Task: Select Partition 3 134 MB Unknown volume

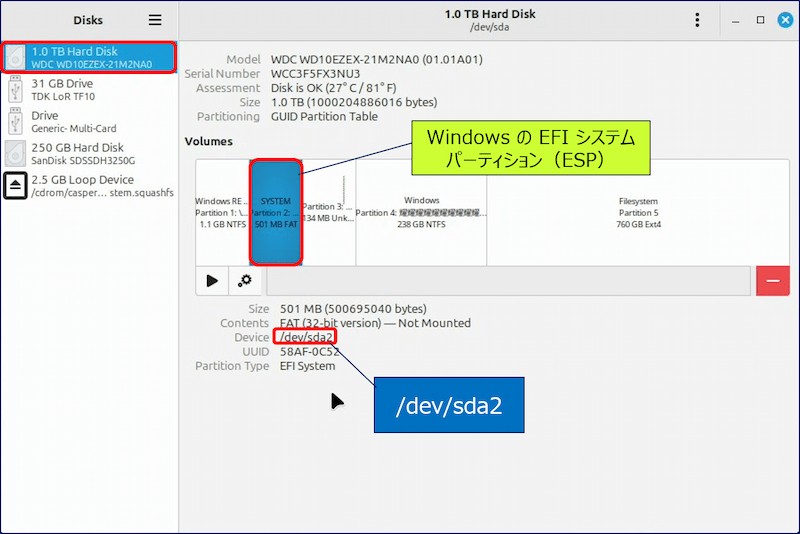Action: (329, 212)
